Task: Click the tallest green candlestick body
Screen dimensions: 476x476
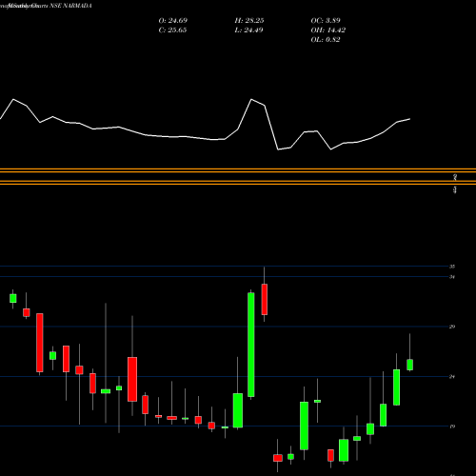Action: [x=251, y=345]
